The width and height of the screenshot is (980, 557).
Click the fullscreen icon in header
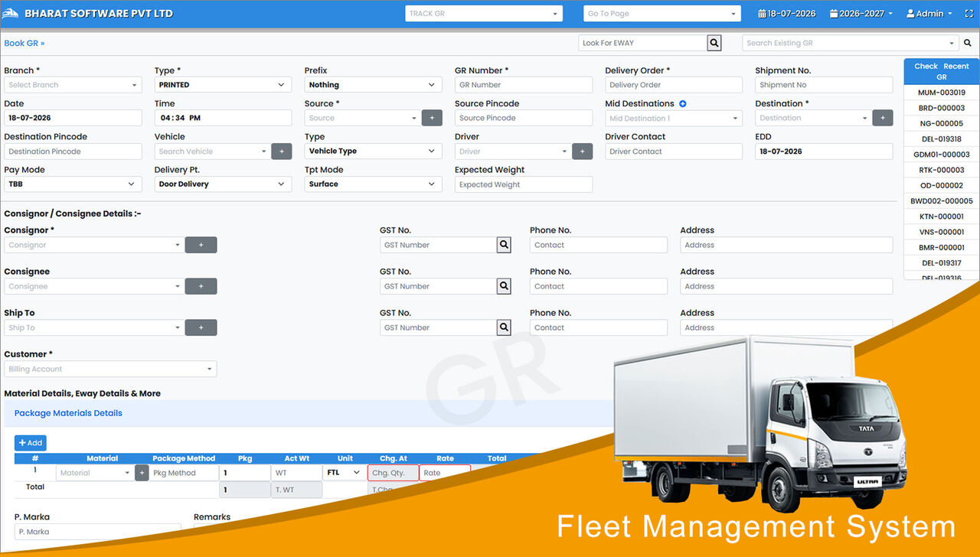pos(969,14)
